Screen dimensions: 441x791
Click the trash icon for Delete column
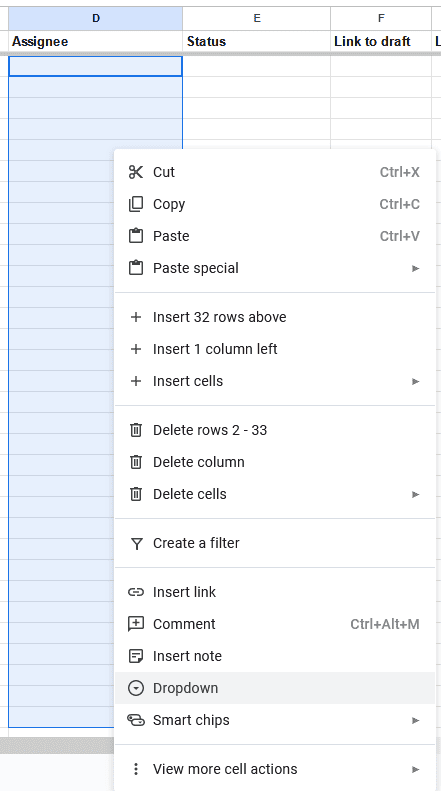click(x=136, y=462)
